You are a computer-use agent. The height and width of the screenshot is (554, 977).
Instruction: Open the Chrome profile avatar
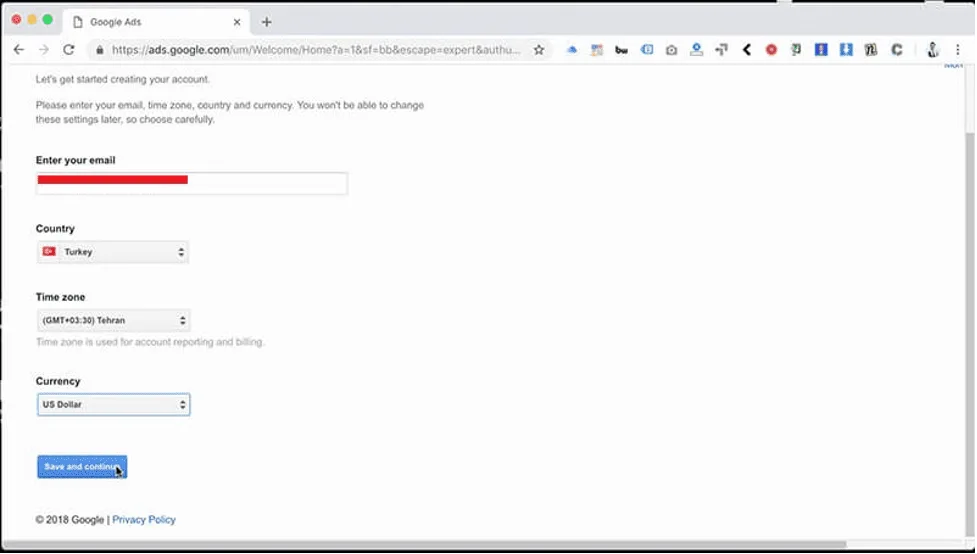click(x=933, y=50)
